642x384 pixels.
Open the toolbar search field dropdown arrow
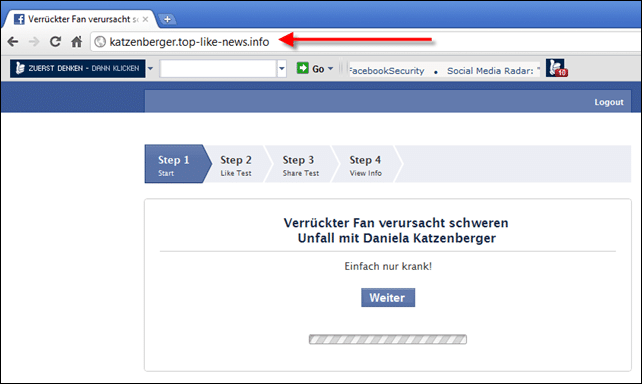(x=282, y=69)
